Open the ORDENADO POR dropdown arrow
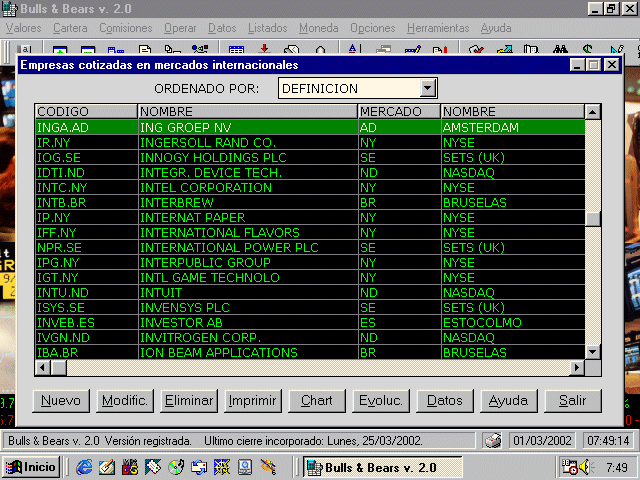 click(x=427, y=88)
